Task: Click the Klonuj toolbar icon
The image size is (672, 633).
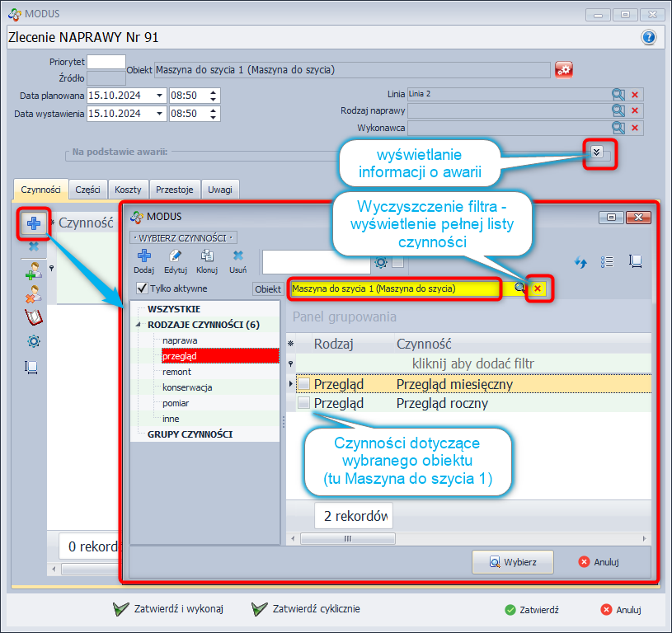Action: pyautogui.click(x=207, y=257)
